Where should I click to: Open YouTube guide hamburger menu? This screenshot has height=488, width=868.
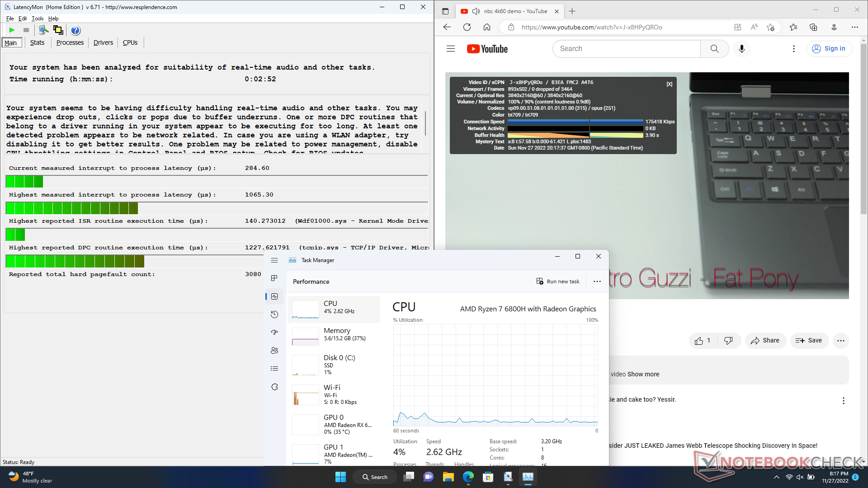(451, 49)
